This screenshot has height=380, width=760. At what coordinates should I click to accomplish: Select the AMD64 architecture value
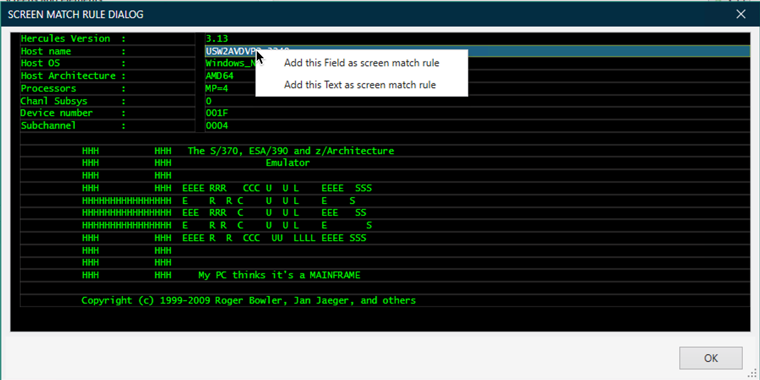pos(219,76)
